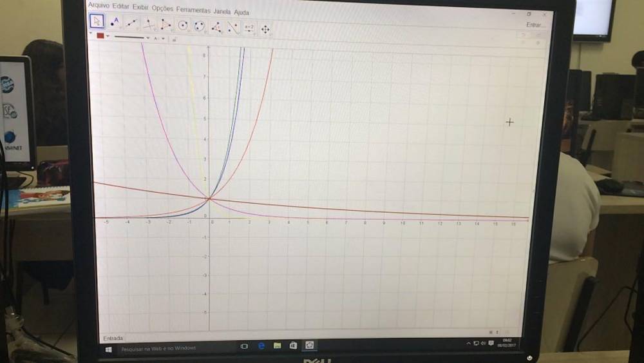Collapse the style bar using left arrow
Viewport: 644px width, 363px height.
click(x=91, y=33)
